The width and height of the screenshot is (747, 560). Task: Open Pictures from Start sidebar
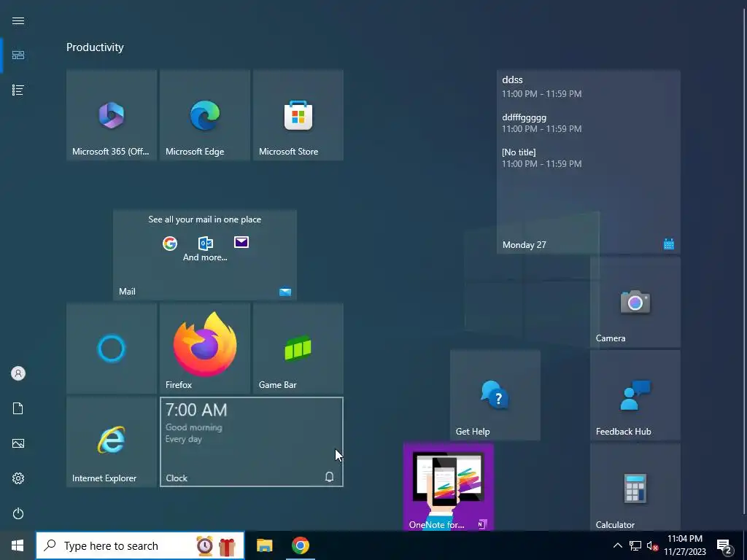18,443
